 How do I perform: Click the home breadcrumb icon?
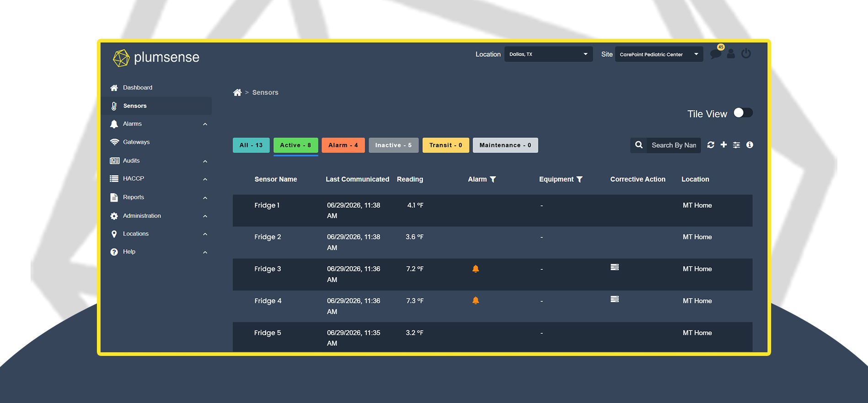[237, 92]
